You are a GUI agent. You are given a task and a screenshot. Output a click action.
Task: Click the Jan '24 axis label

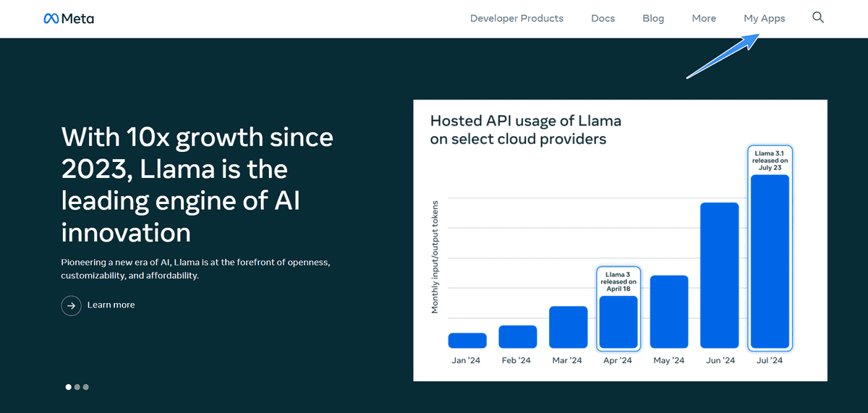[x=467, y=360]
